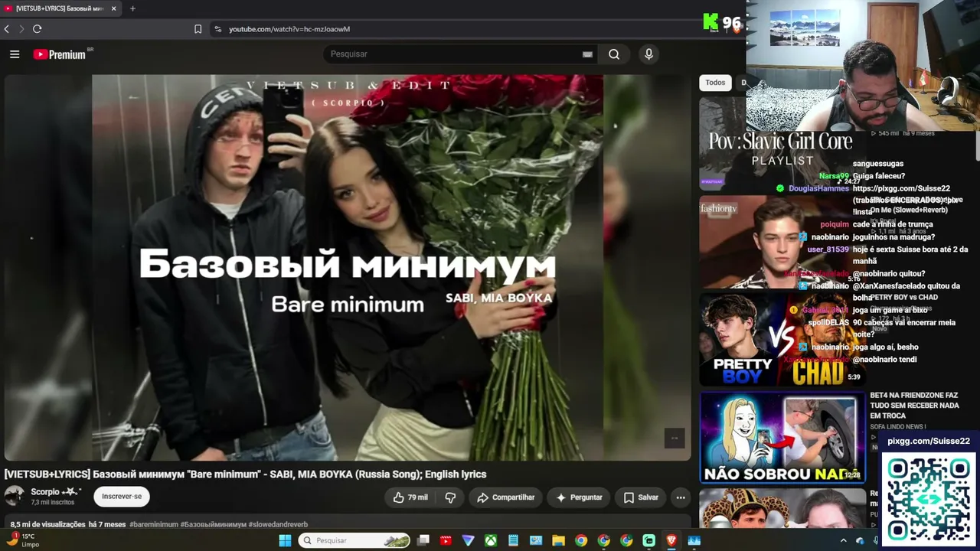Viewport: 980px width, 551px height.
Task: Focus the browser address bar URL
Action: [289, 29]
